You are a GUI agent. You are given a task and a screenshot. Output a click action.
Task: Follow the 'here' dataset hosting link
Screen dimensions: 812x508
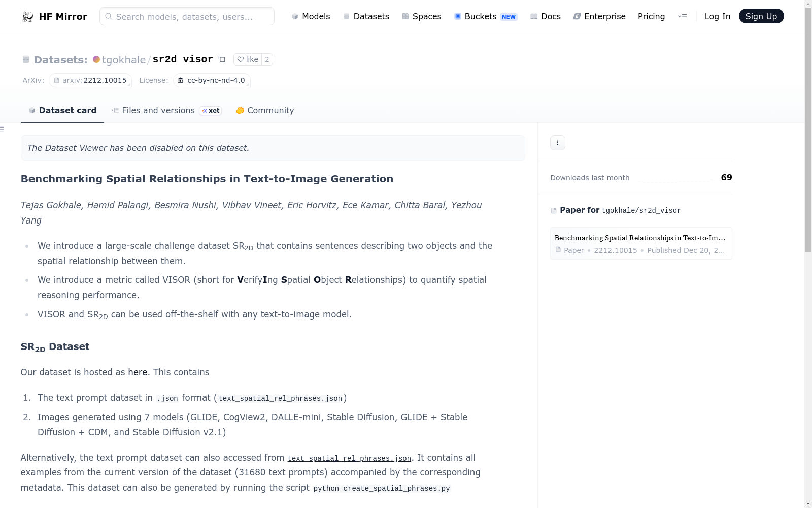pos(138,372)
